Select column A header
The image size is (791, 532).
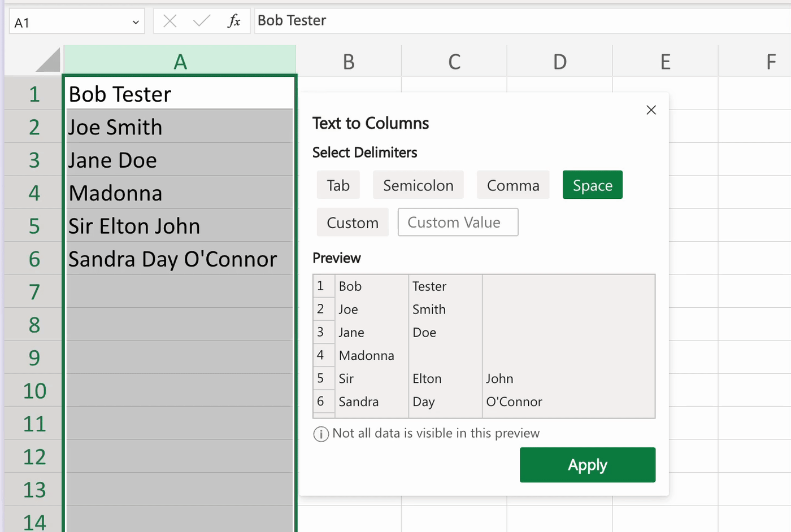(x=180, y=62)
